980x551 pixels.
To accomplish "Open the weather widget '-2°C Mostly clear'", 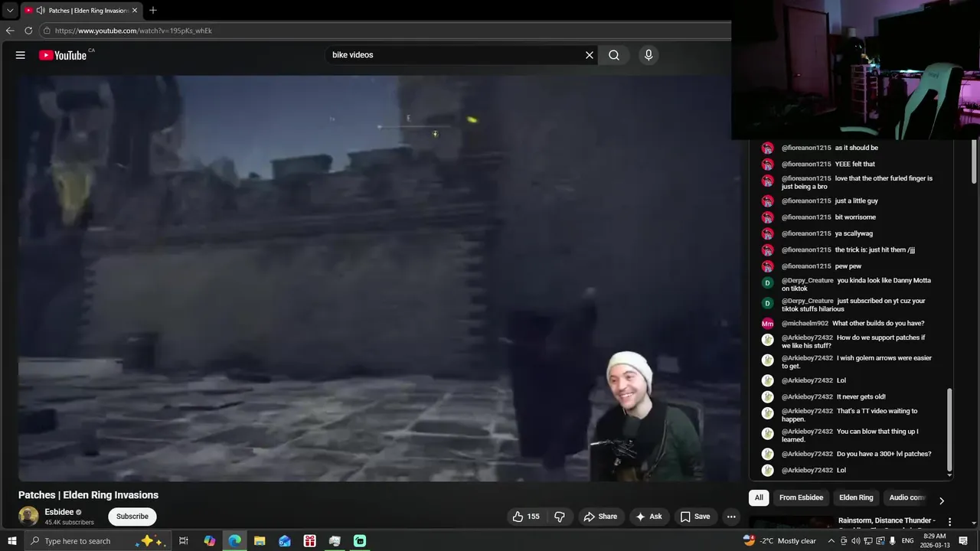I will (779, 541).
